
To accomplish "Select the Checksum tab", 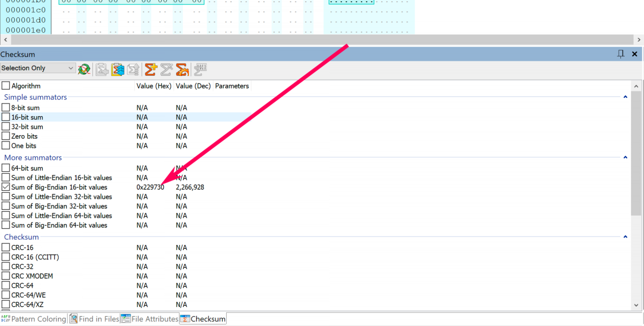I will (x=203, y=319).
